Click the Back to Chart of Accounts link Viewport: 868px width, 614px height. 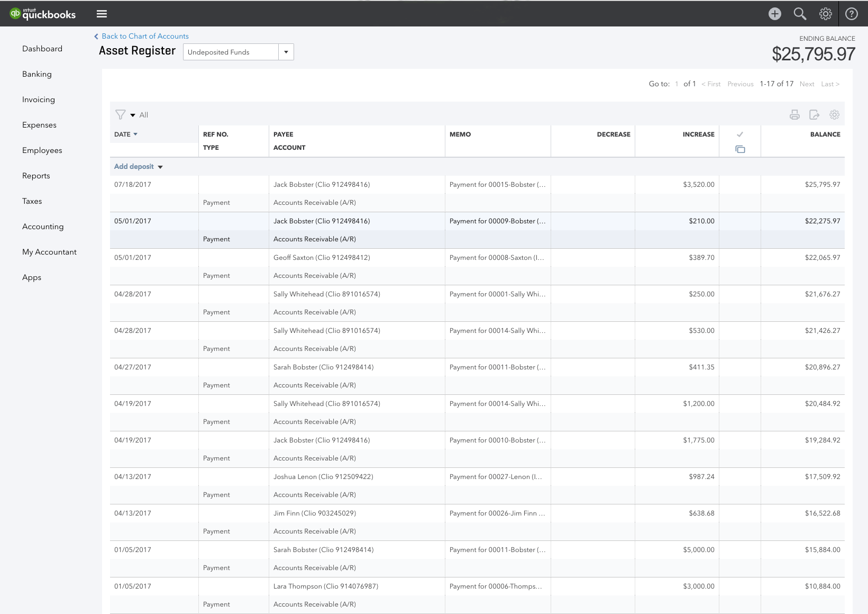tap(145, 36)
